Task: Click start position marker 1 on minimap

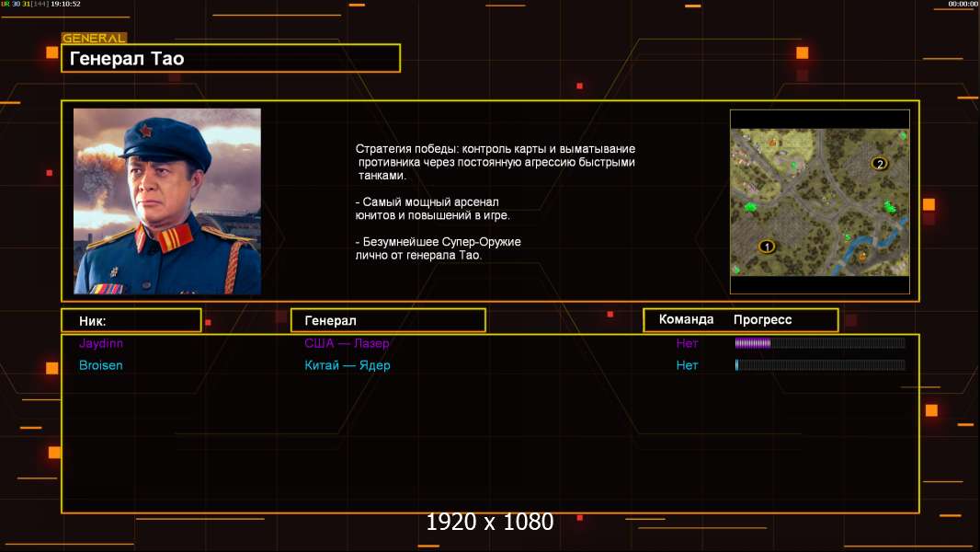Action: [767, 247]
